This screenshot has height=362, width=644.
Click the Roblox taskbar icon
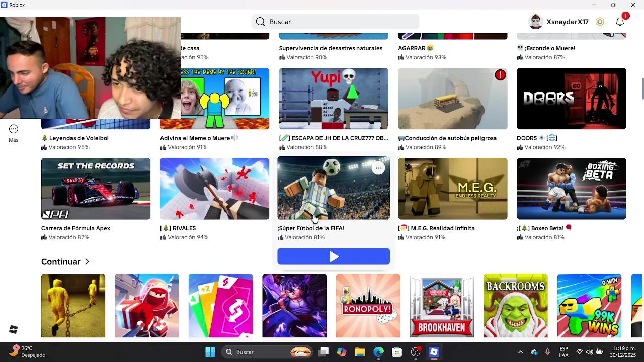tap(434, 352)
